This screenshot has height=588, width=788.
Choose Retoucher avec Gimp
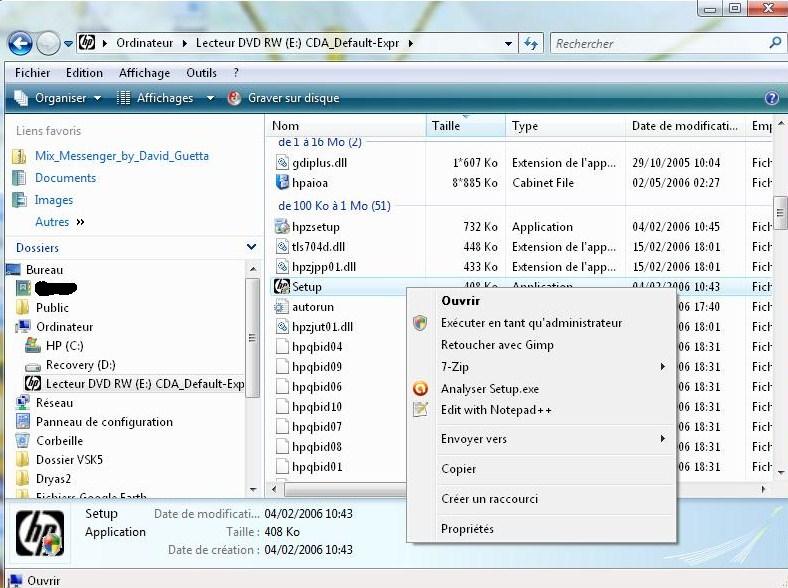[497, 345]
